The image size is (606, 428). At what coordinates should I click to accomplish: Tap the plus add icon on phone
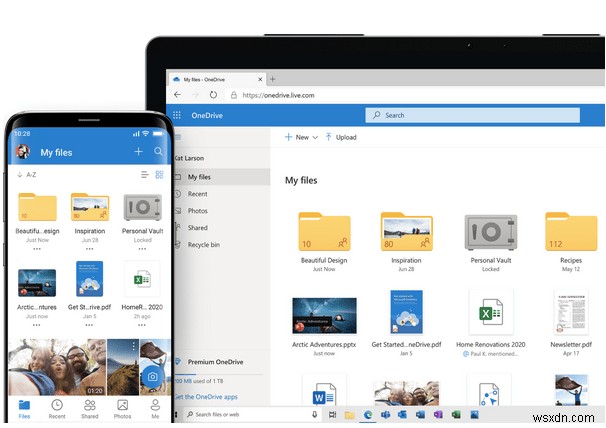coord(138,152)
